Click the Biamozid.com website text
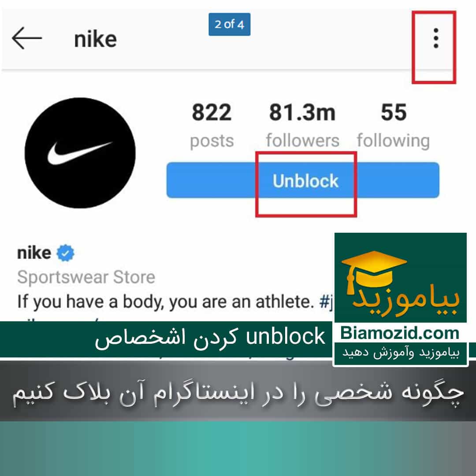476x476 pixels. 399,333
